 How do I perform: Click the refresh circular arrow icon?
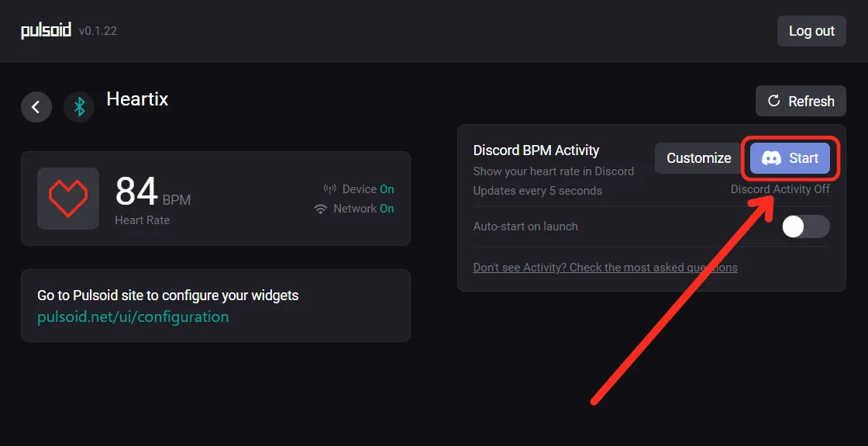point(774,101)
